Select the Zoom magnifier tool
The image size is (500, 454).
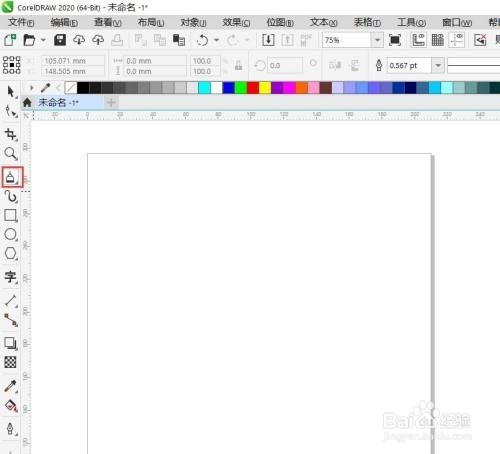10,154
